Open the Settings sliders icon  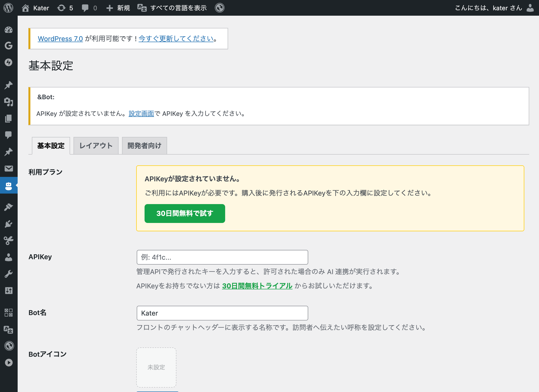(9, 291)
